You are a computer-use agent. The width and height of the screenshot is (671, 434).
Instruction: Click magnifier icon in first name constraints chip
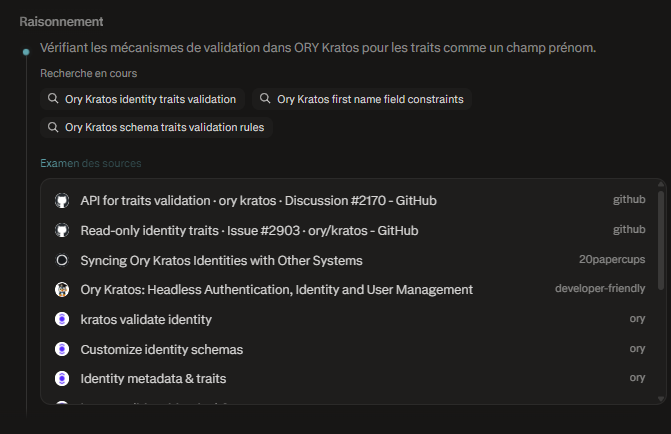coord(265,99)
